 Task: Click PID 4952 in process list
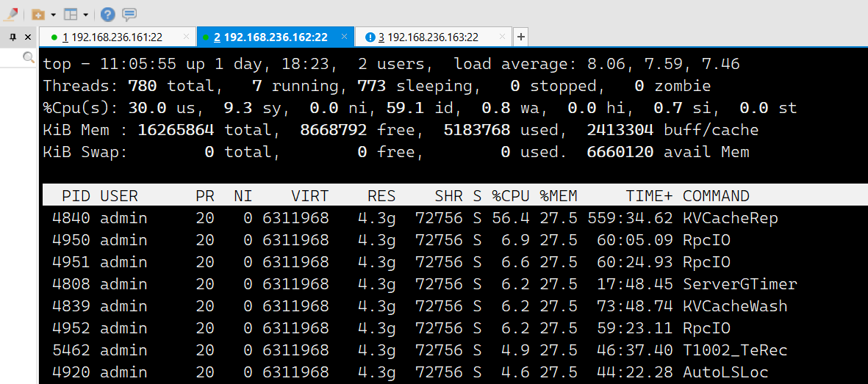[x=71, y=328]
